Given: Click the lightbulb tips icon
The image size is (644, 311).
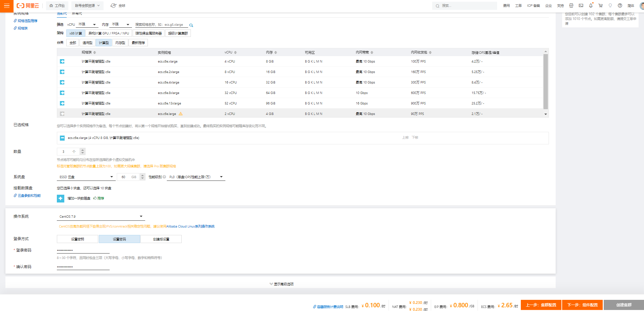Looking at the screenshot, I should 610,6.
